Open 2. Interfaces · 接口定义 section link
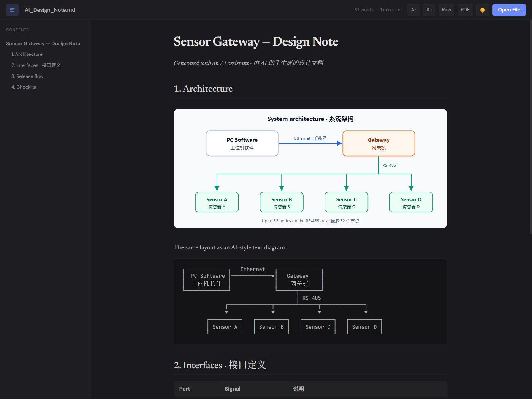 pyautogui.click(x=36, y=65)
